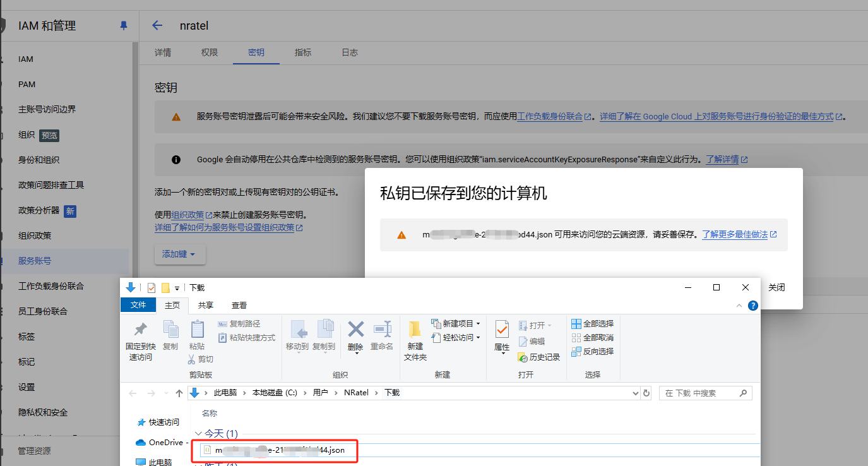
Task: Click 全部取消 in the ribbon
Action: (592, 338)
